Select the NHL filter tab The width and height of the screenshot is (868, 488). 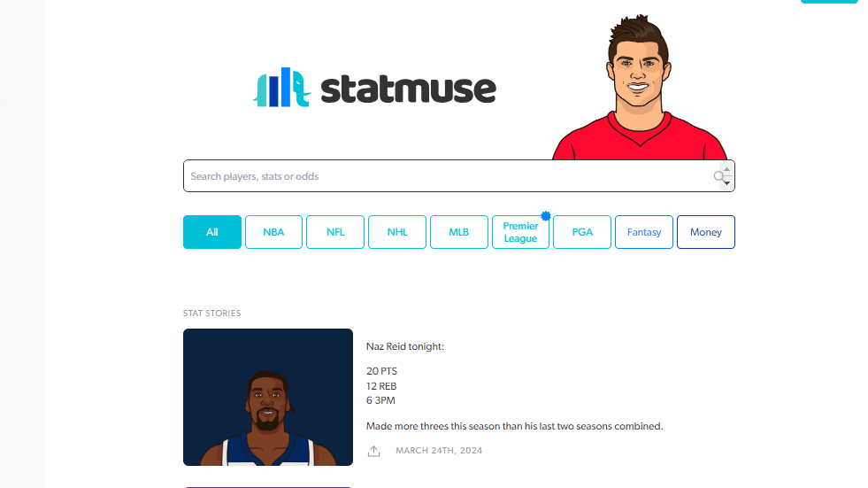coord(397,232)
